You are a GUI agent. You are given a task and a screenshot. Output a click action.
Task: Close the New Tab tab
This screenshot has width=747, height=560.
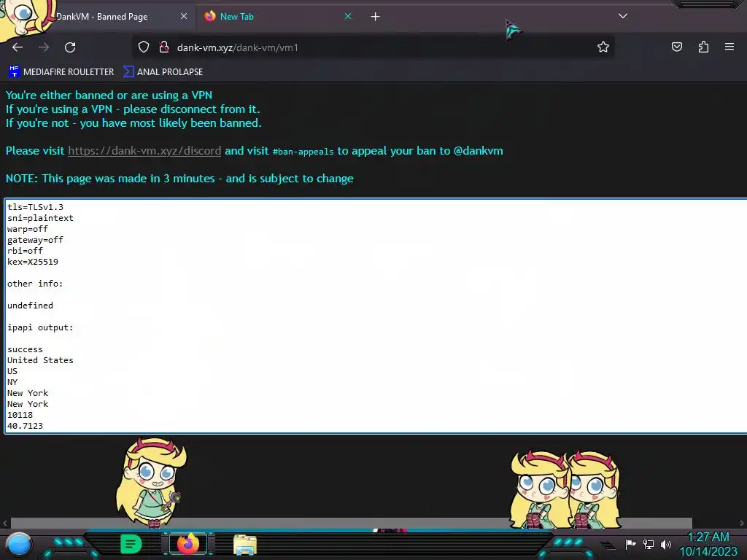[x=348, y=16]
